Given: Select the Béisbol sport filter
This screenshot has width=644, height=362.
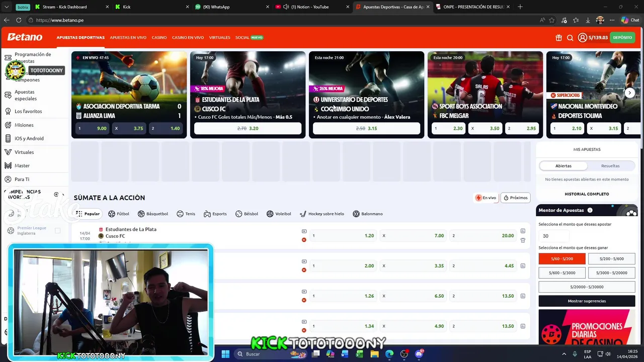Looking at the screenshot, I should pos(247,214).
